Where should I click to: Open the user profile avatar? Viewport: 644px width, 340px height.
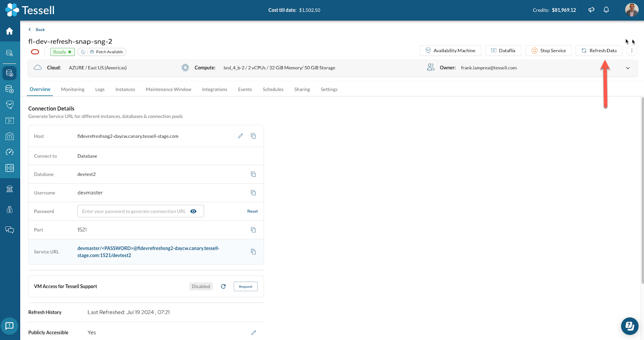[632, 10]
